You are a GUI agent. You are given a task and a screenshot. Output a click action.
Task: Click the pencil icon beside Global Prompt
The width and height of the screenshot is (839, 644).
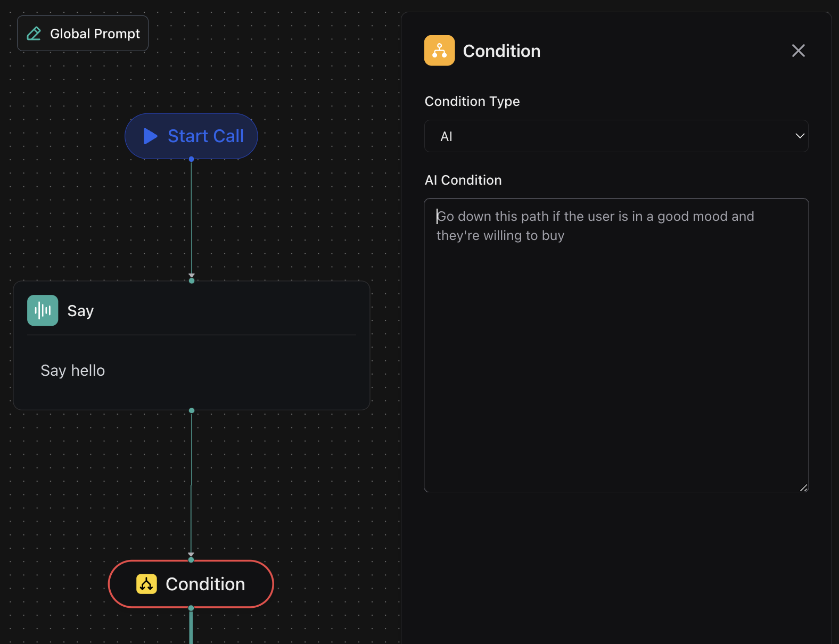coord(34,34)
